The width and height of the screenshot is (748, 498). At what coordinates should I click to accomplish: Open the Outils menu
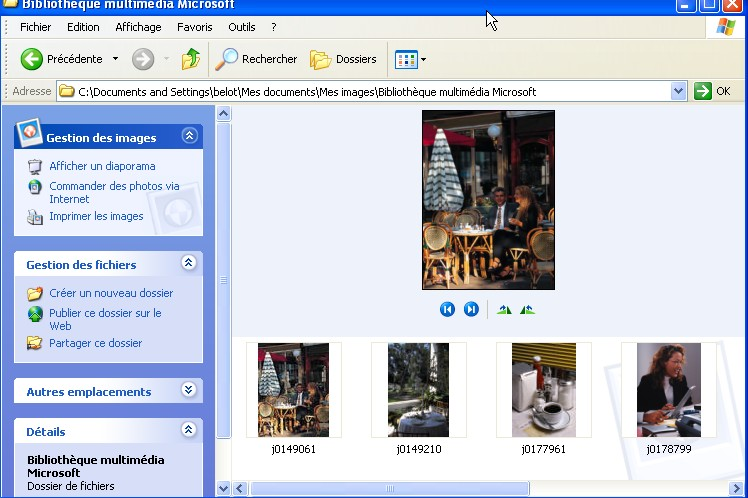pos(241,27)
